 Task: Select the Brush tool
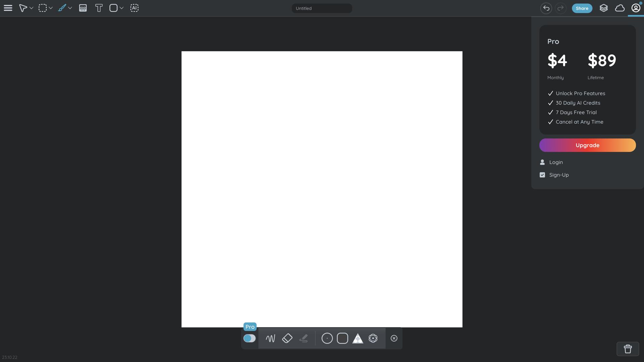62,8
